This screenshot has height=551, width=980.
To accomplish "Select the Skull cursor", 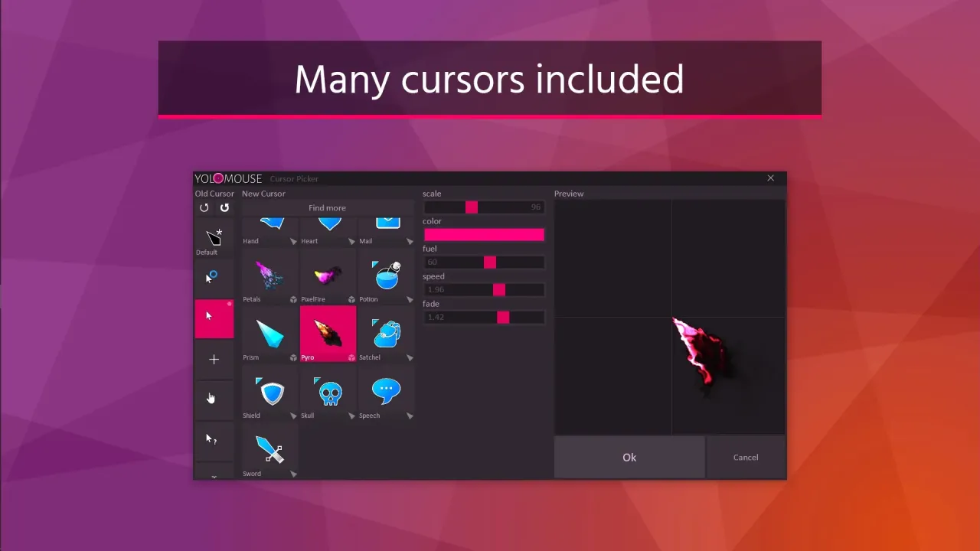I will pyautogui.click(x=328, y=392).
